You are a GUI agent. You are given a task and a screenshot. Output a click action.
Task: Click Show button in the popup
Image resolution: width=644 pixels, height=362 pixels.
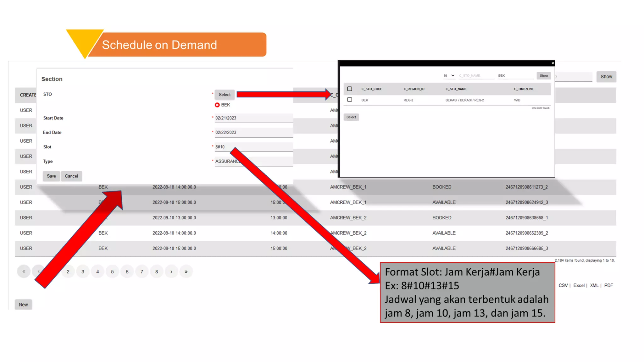544,76
